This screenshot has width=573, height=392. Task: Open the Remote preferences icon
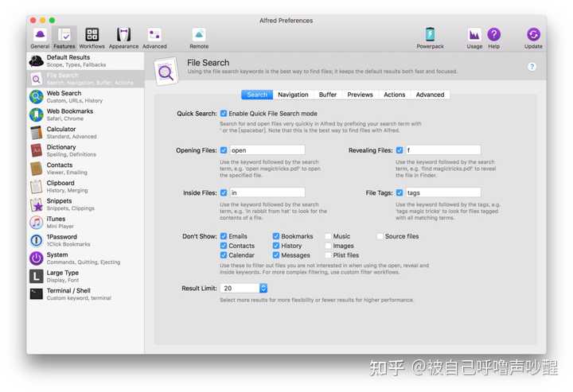199,38
